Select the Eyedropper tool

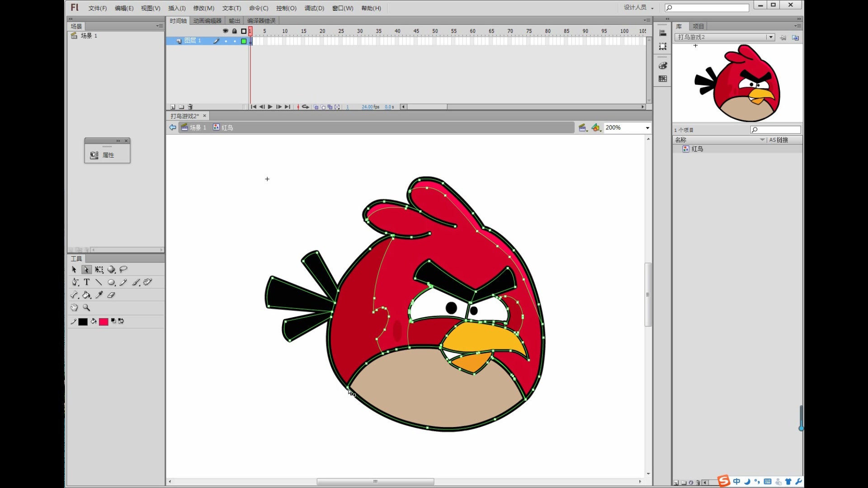99,295
